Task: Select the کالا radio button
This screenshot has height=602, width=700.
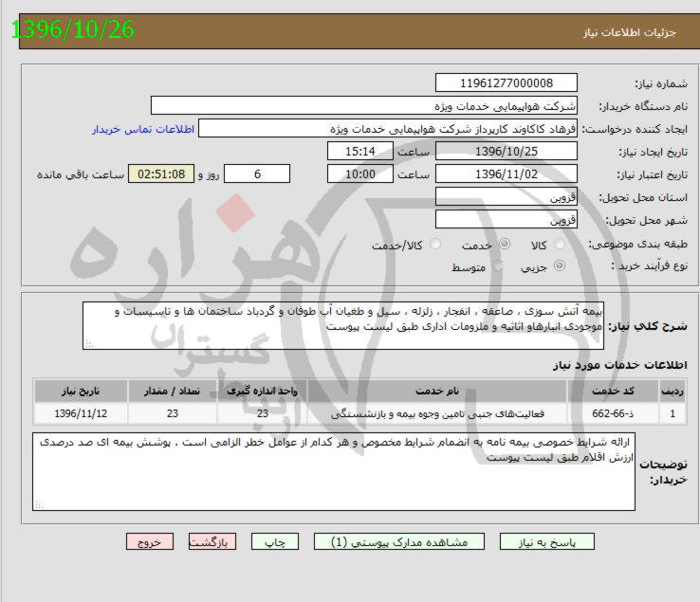Action: point(559,244)
